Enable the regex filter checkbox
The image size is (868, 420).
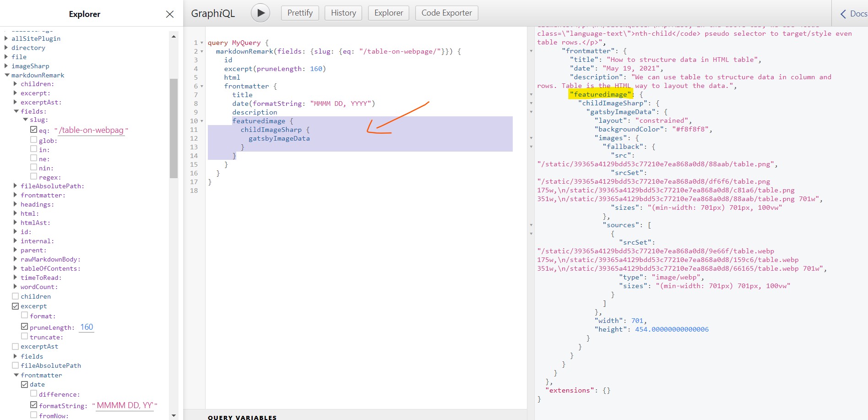[33, 176]
